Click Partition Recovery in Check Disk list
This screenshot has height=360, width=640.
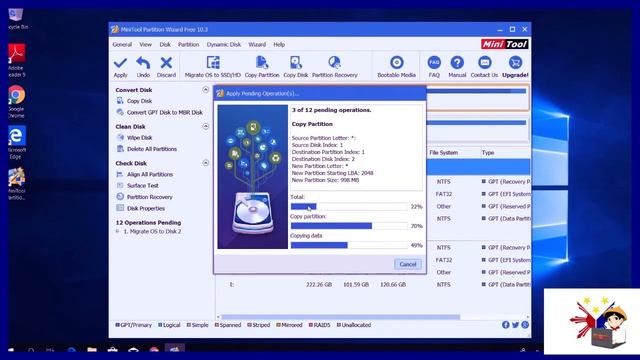point(149,197)
